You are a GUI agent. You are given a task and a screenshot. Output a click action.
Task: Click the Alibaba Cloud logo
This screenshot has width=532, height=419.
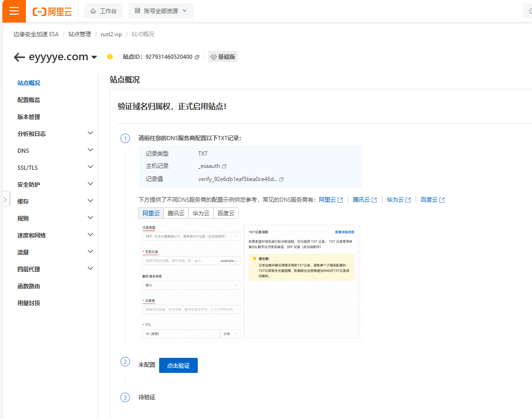coord(52,12)
